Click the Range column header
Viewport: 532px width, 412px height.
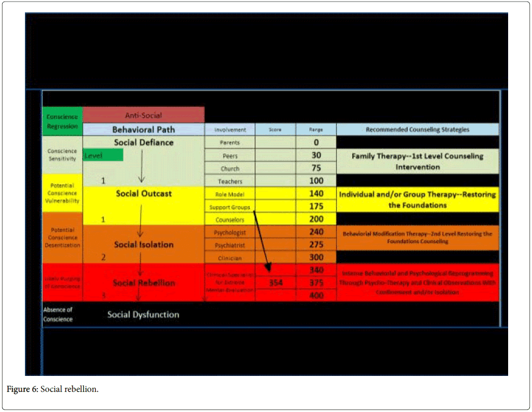click(316, 130)
